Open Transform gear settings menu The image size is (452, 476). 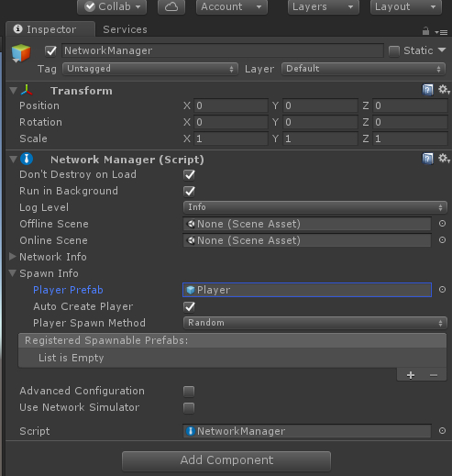pos(444,90)
